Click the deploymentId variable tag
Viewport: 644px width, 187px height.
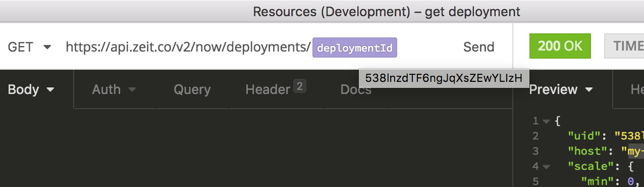tap(355, 48)
